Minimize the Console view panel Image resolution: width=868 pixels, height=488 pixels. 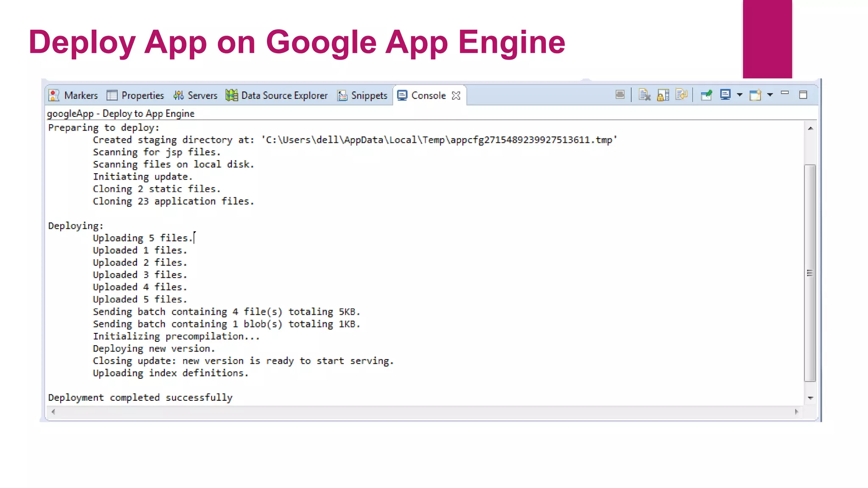click(x=785, y=93)
